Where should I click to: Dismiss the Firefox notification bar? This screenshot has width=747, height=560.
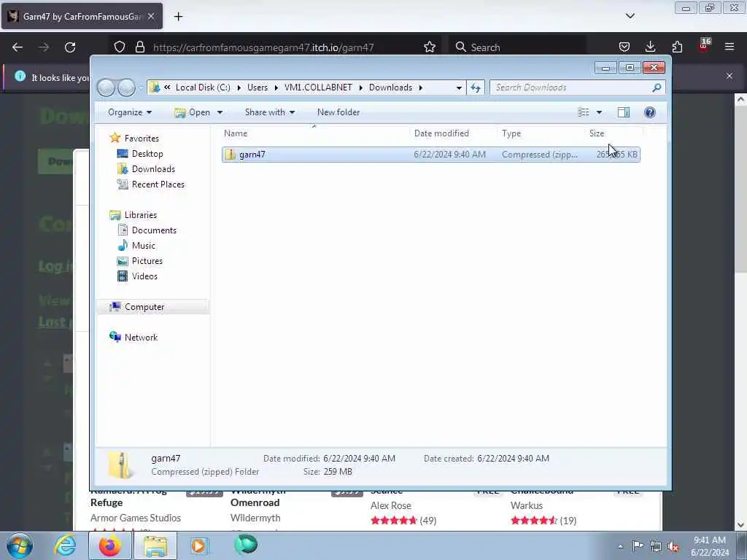click(x=729, y=76)
